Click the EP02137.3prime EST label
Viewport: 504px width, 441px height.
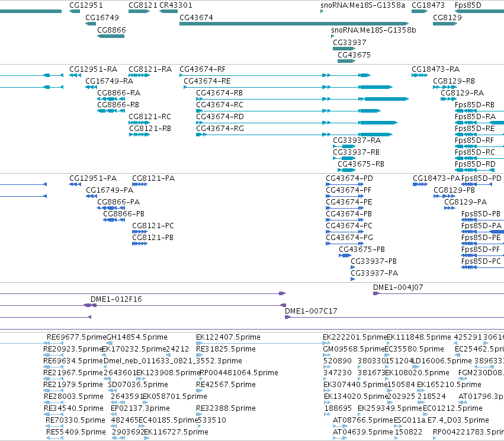[140, 408]
